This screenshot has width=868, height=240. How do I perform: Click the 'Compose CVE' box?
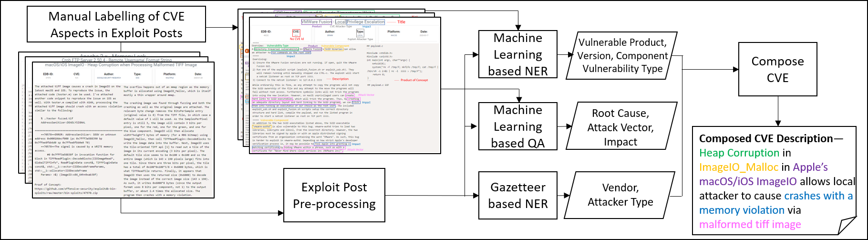[x=777, y=69]
